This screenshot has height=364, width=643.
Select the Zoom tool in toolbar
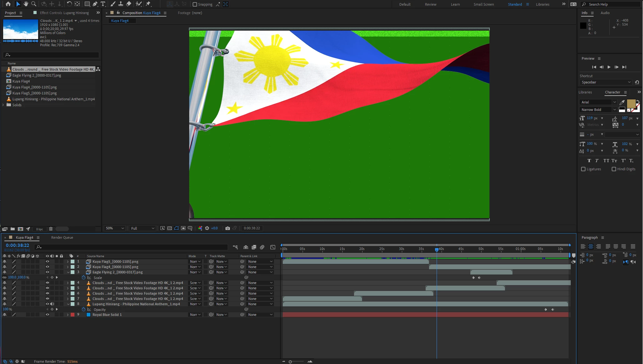tap(34, 4)
